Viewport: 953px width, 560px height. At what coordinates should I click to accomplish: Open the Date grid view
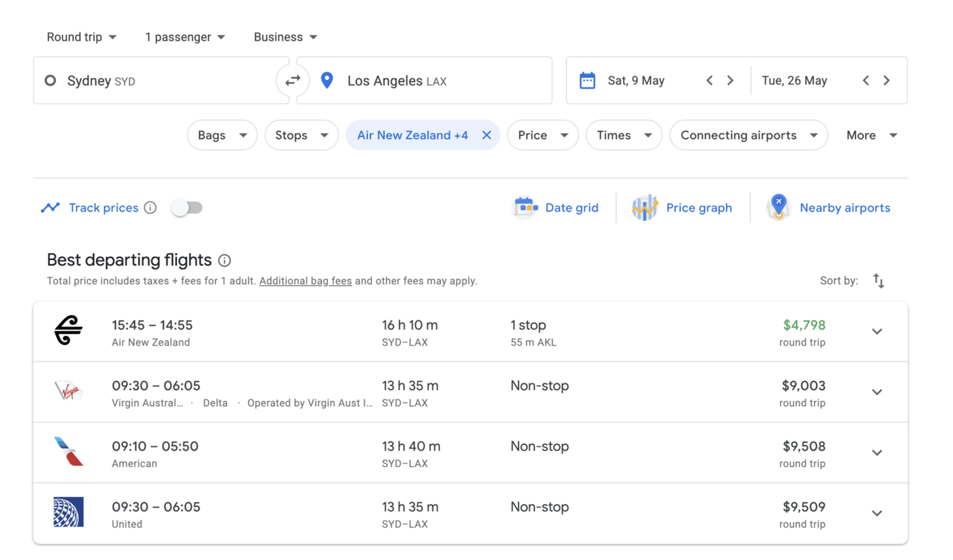point(555,207)
